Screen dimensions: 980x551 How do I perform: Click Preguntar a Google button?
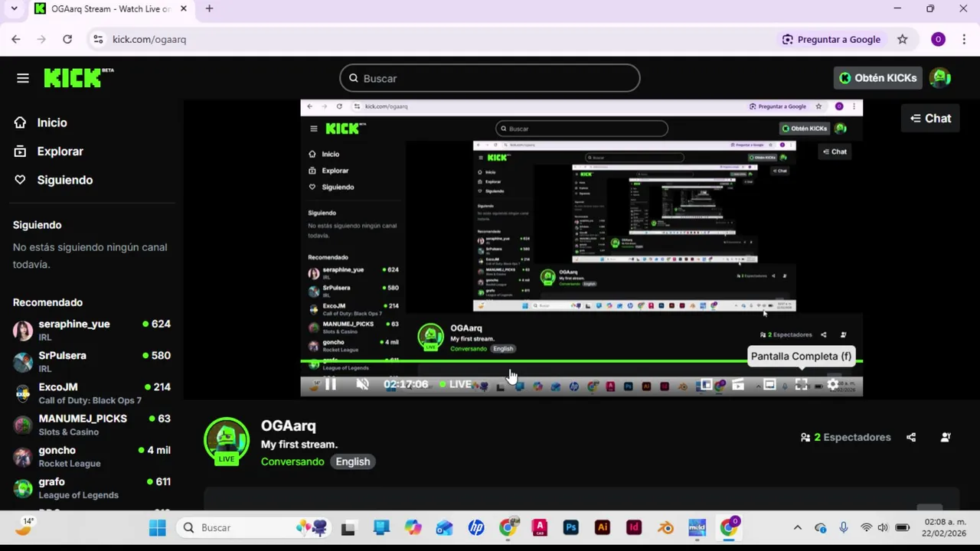(x=831, y=39)
